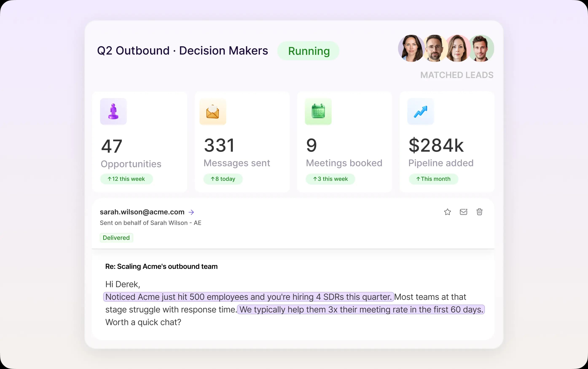The image size is (588, 369).
Task: Toggle the campaign Running status badge
Action: coord(308,51)
